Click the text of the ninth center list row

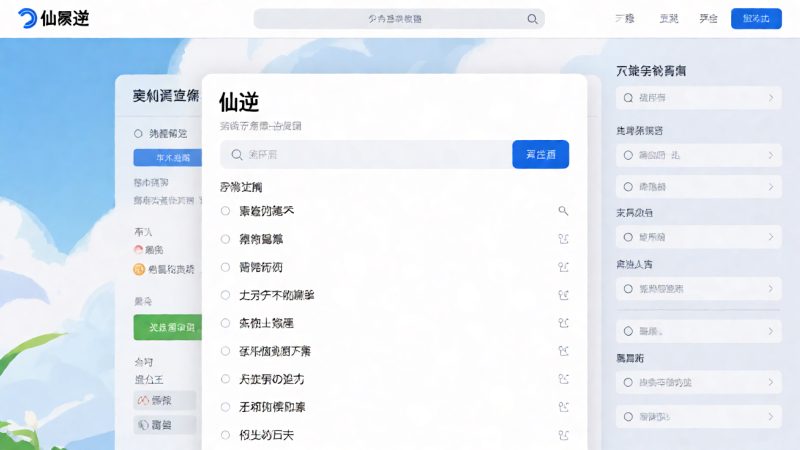[266, 435]
